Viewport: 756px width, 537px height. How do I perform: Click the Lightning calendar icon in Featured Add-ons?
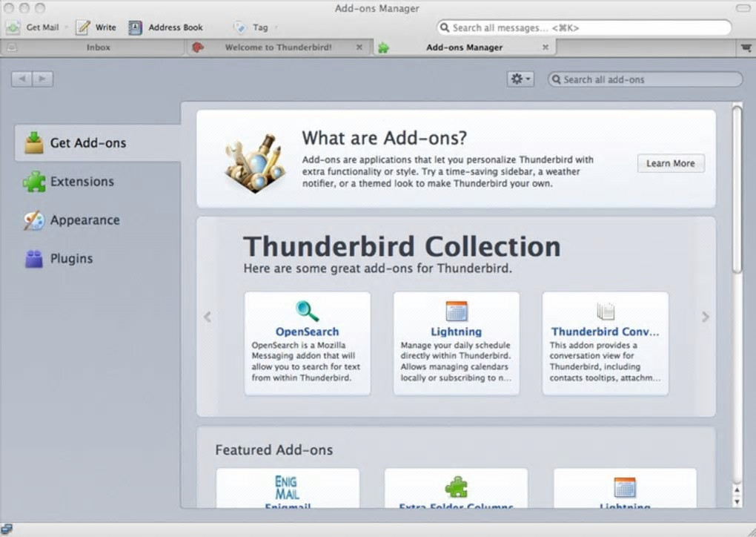coord(625,487)
